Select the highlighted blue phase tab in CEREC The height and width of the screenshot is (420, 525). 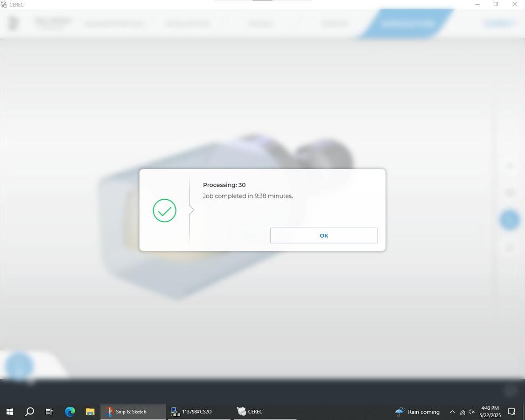click(406, 23)
